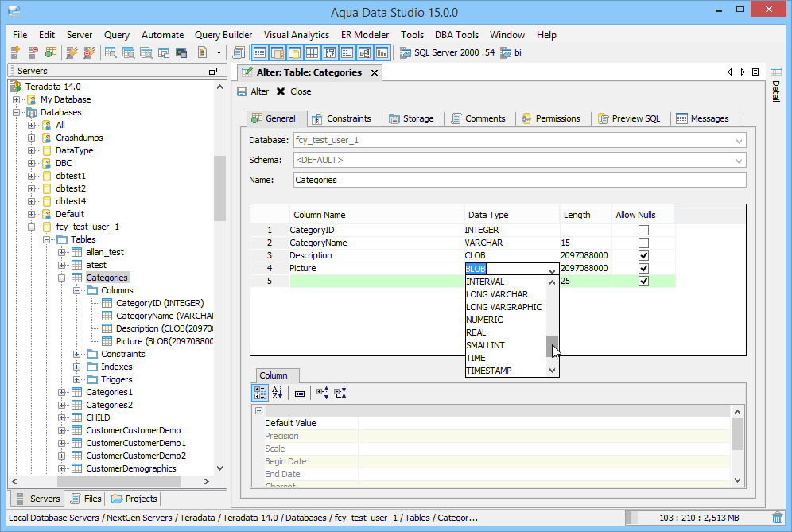Image resolution: width=792 pixels, height=532 pixels.
Task: Open the Database dropdown
Action: [739, 141]
